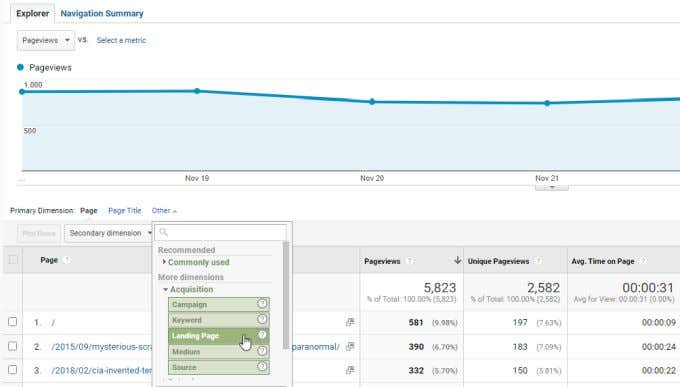Click the Pageviews column sort arrow
The height and width of the screenshot is (387, 680).
tap(457, 260)
